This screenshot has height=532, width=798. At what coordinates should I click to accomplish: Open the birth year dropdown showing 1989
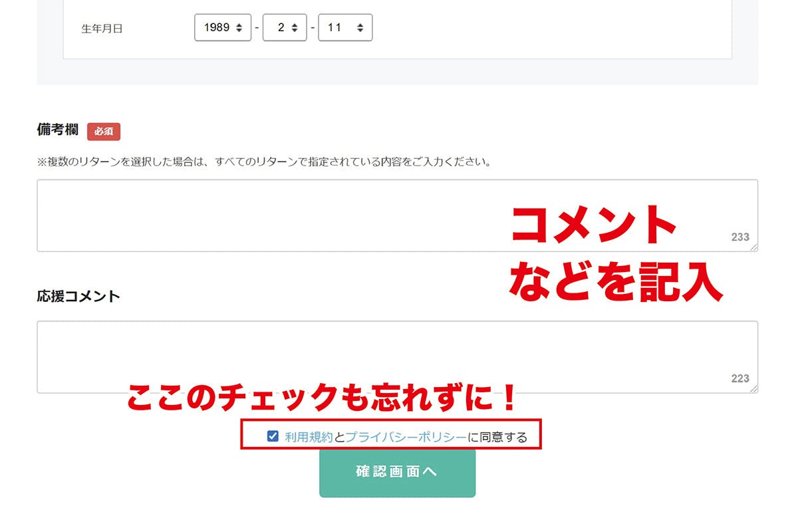click(x=223, y=28)
